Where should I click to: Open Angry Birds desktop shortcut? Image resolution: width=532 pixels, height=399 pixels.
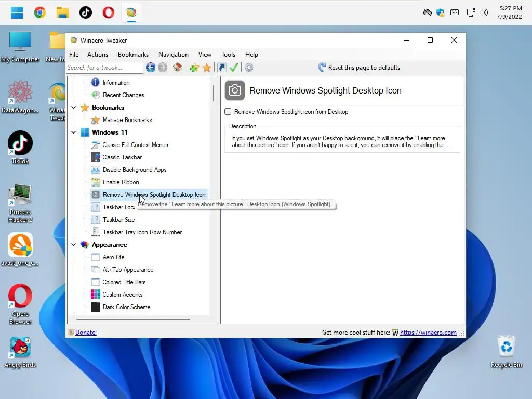[x=20, y=352]
